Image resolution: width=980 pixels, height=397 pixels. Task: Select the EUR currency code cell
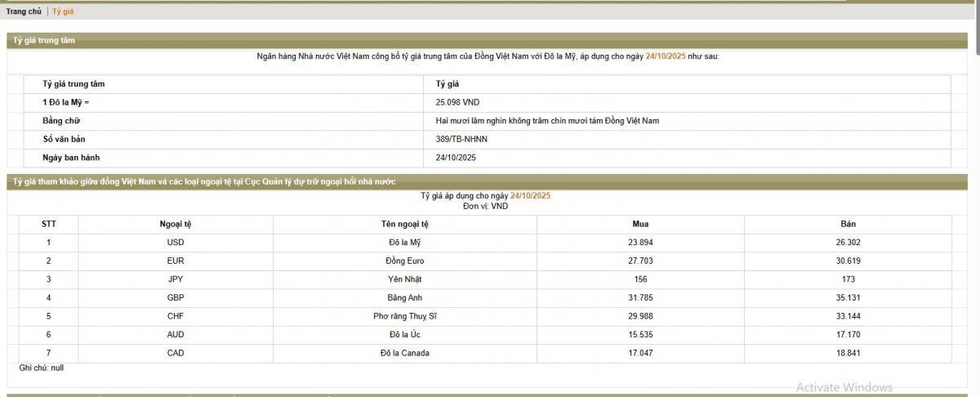[176, 261]
